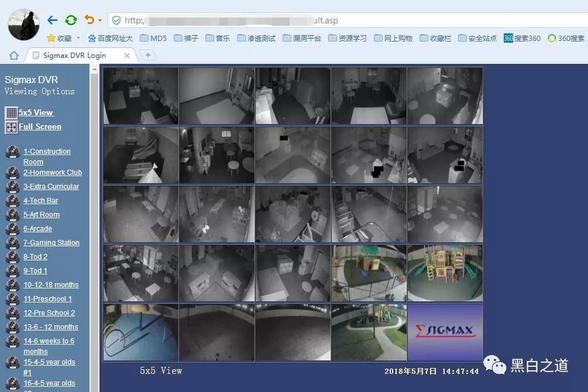
Task: Open the 资源学习 bookmark folder
Action: [348, 38]
